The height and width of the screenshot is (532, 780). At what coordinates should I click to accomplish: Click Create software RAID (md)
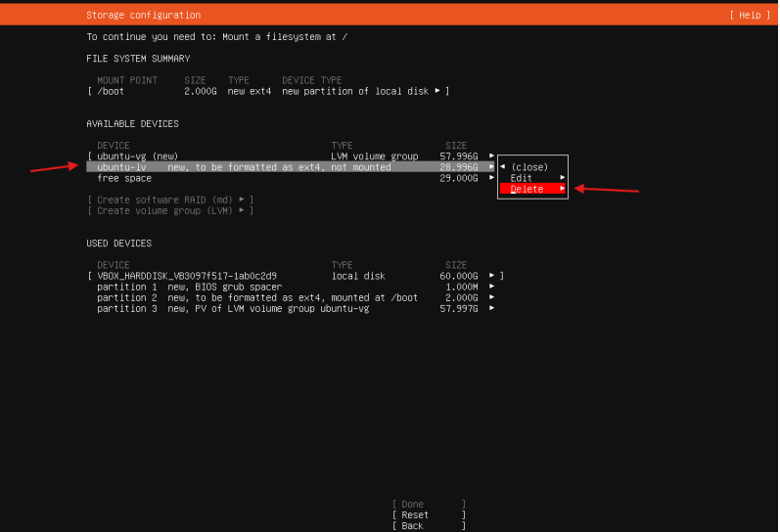[x=170, y=199]
